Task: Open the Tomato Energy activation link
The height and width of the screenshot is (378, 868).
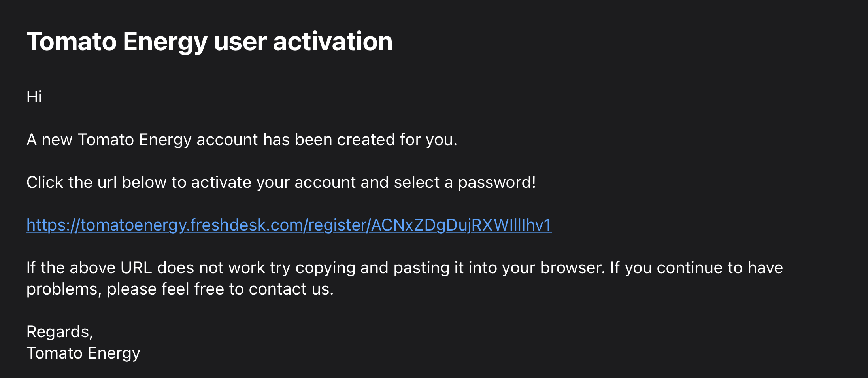Action: click(289, 225)
